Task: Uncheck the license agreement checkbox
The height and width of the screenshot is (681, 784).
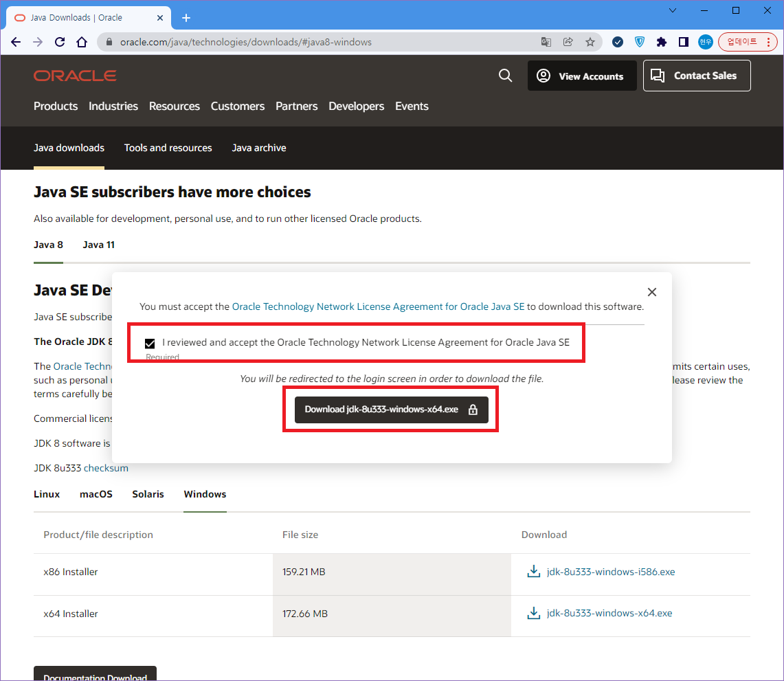Action: coord(150,344)
